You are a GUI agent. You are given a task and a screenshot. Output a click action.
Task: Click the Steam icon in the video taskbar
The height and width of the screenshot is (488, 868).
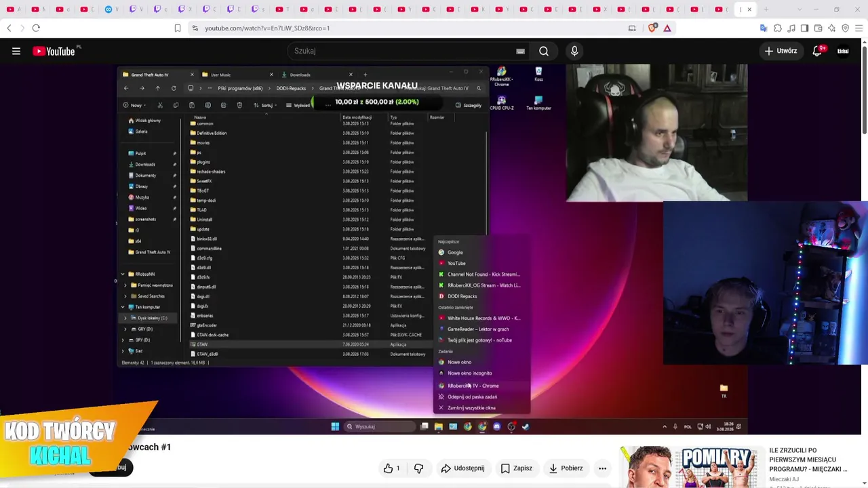(526, 426)
